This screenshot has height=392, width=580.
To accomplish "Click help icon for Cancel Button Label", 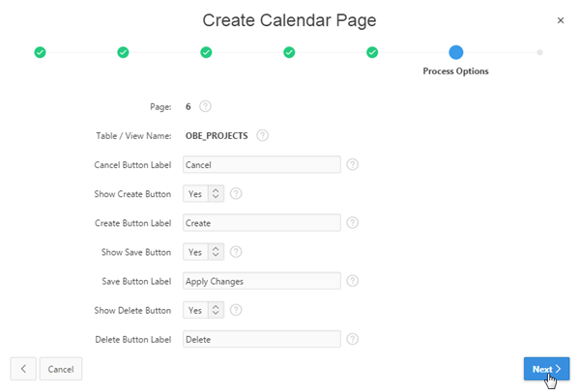I will pyautogui.click(x=353, y=165).
